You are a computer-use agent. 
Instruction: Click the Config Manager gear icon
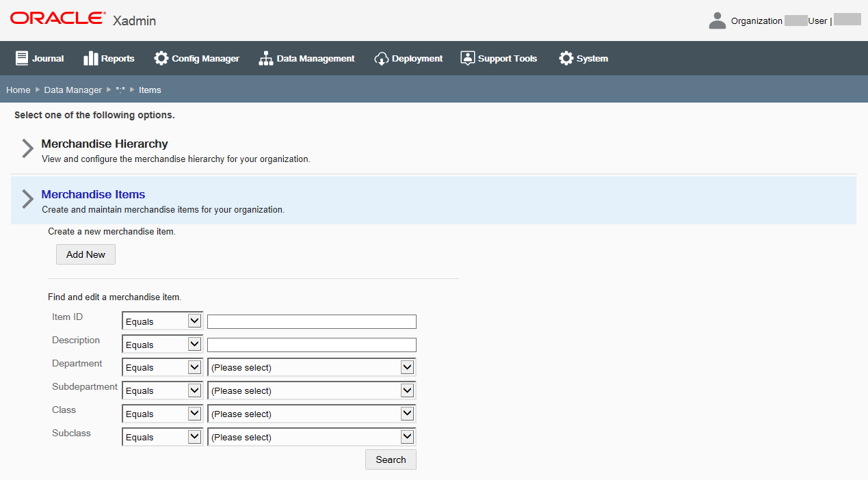161,58
